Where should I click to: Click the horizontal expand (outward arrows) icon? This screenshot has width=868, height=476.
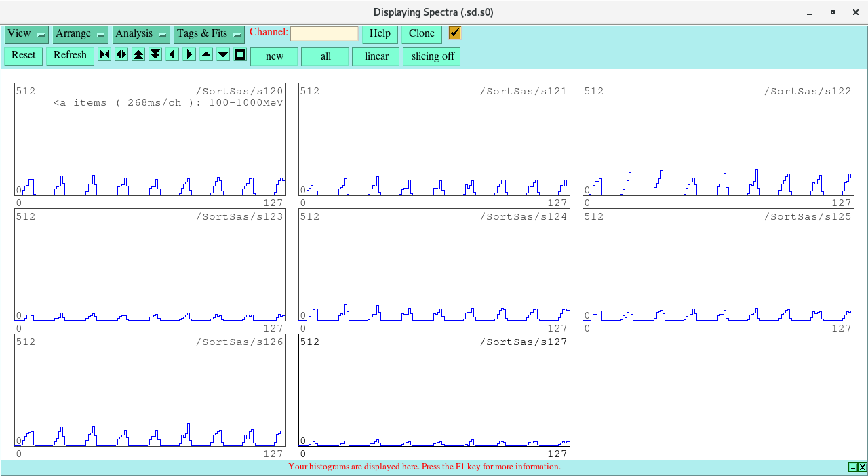click(121, 55)
